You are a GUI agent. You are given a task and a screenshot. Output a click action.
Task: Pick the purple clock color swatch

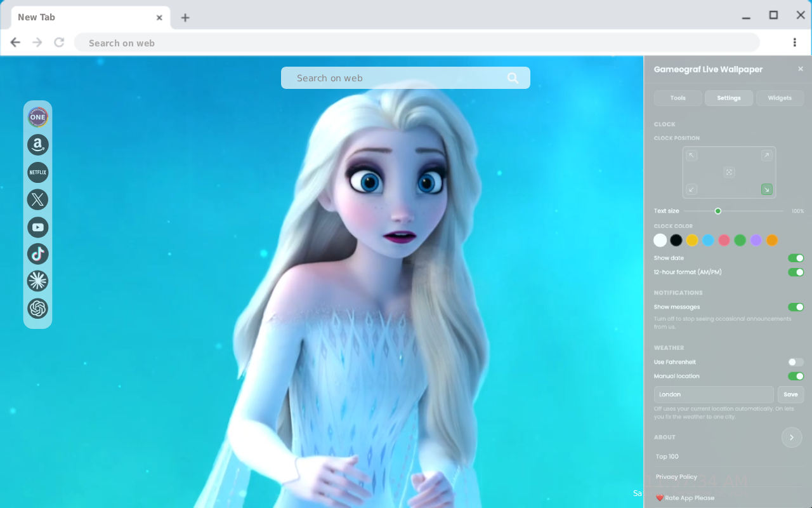point(756,240)
